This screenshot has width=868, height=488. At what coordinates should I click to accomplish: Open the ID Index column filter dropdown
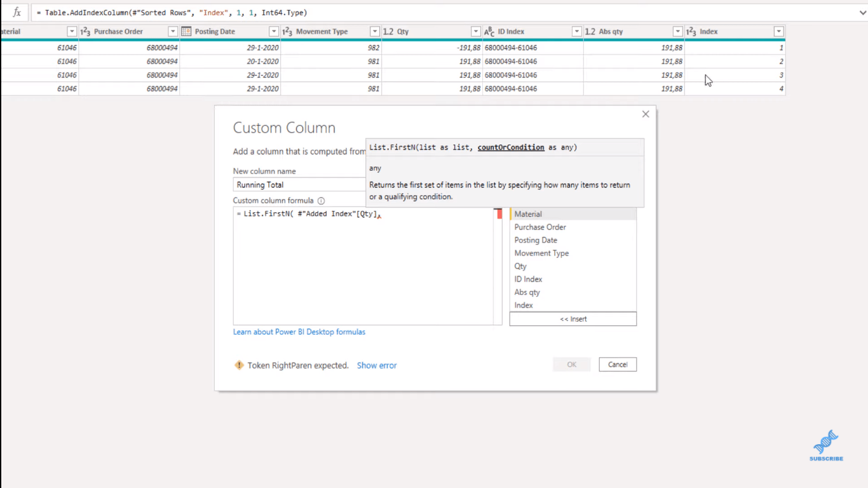pyautogui.click(x=576, y=31)
